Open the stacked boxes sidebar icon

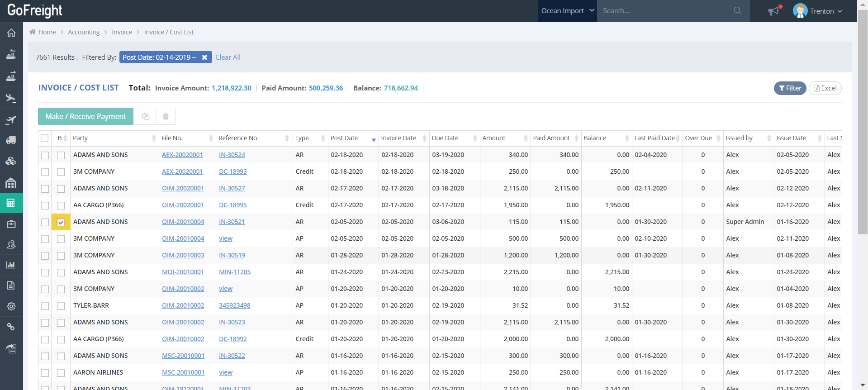pos(11,161)
